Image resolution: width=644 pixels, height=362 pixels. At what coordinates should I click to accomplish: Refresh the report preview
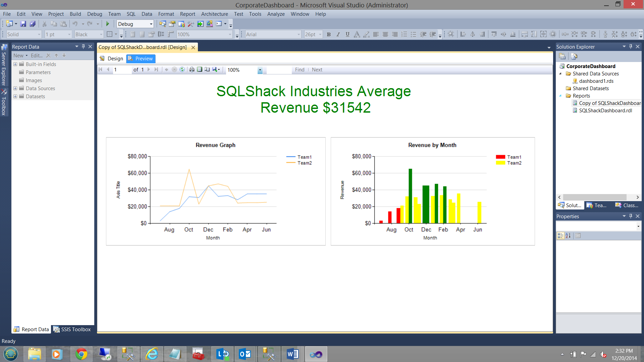point(182,70)
